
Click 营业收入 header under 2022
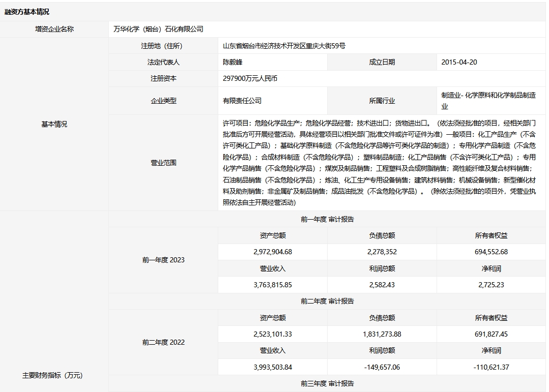272,351
